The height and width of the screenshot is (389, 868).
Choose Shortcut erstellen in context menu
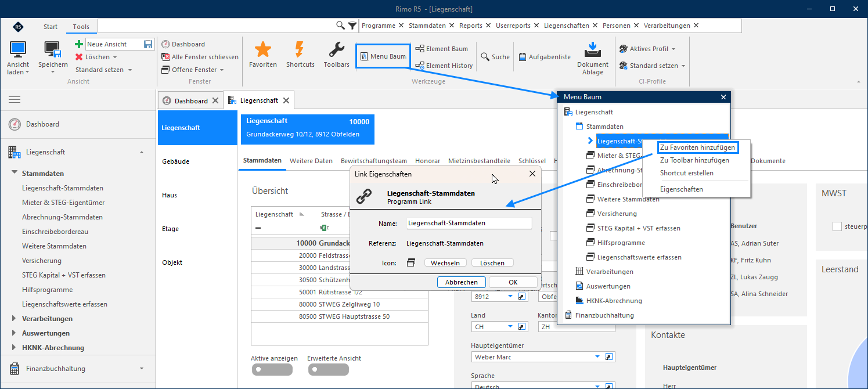pos(687,173)
